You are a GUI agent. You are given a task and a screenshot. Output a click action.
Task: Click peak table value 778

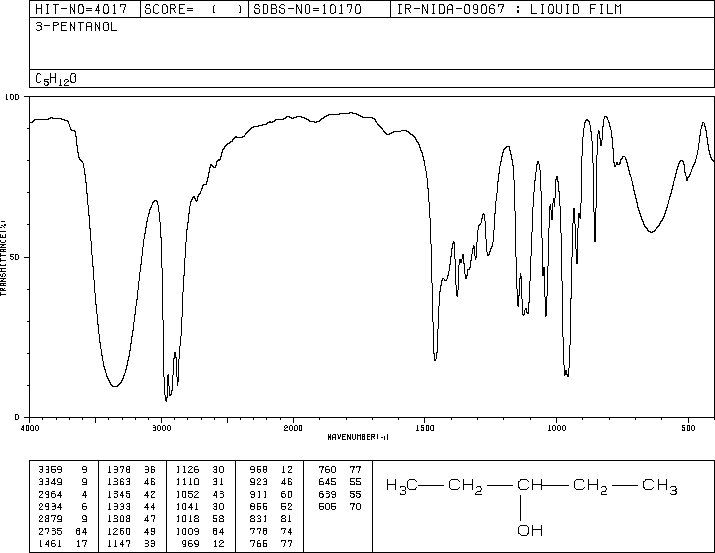coord(258,532)
